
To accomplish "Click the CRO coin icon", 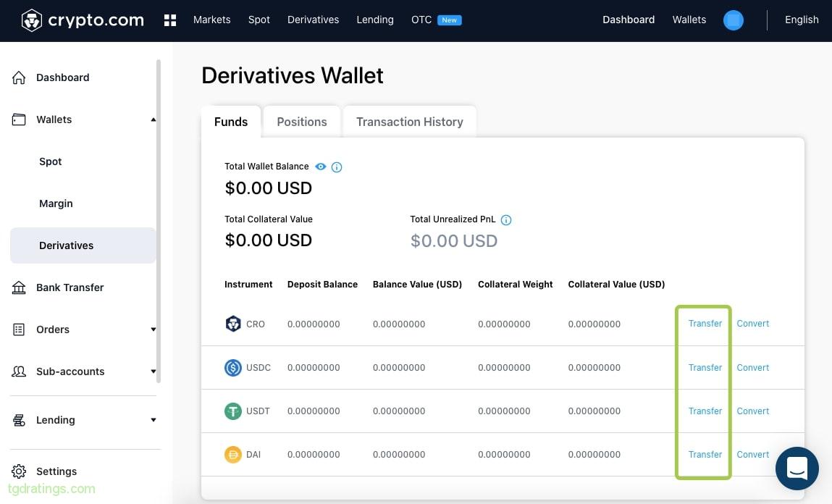I will click(233, 324).
